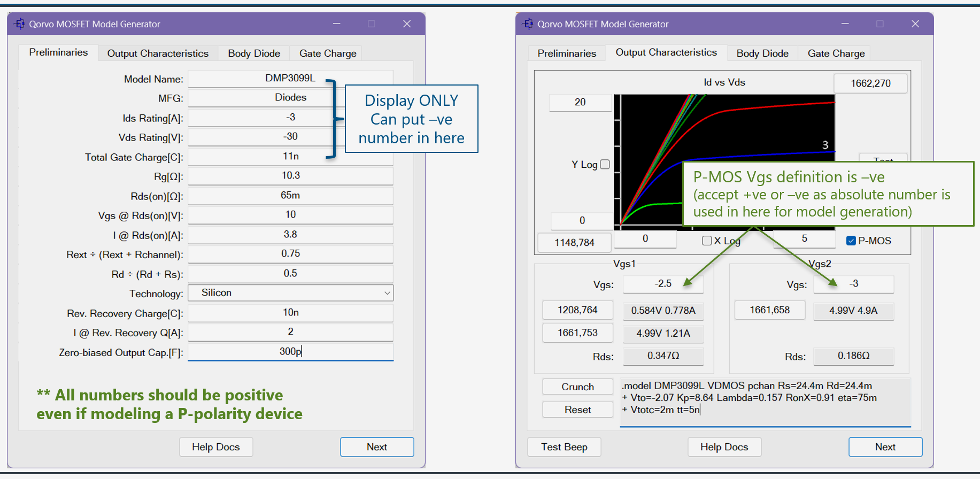Click the Crunch button
The height and width of the screenshot is (479, 980).
577,387
